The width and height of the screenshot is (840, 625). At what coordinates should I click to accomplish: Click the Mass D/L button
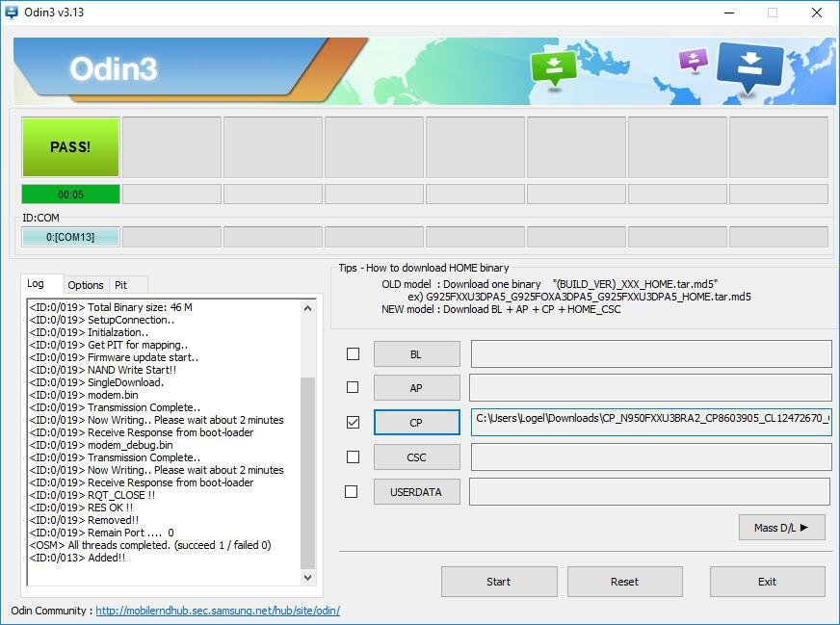click(x=781, y=528)
